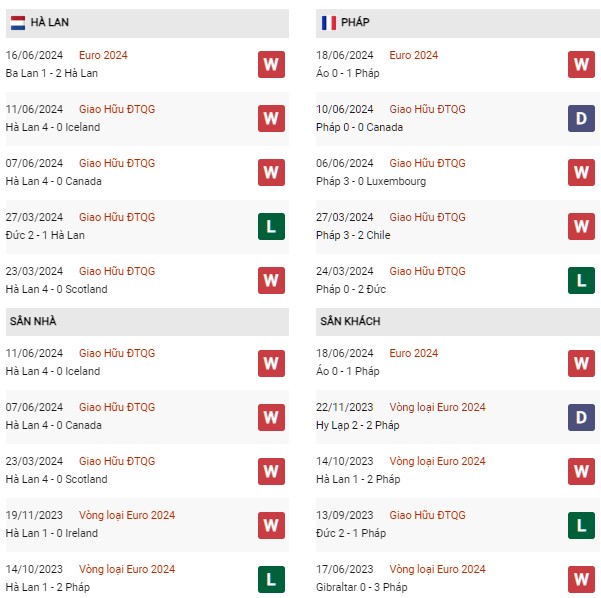
Task: Click the W badge for Gibraltar 0 - 3 Pháp
Action: 581,579
